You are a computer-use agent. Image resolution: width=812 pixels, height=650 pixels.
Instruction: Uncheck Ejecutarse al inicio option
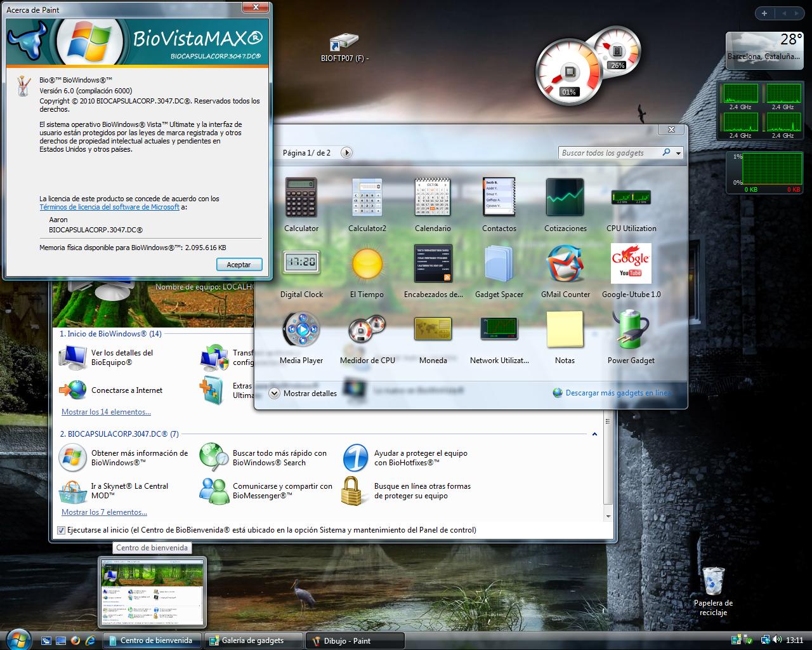tap(60, 530)
